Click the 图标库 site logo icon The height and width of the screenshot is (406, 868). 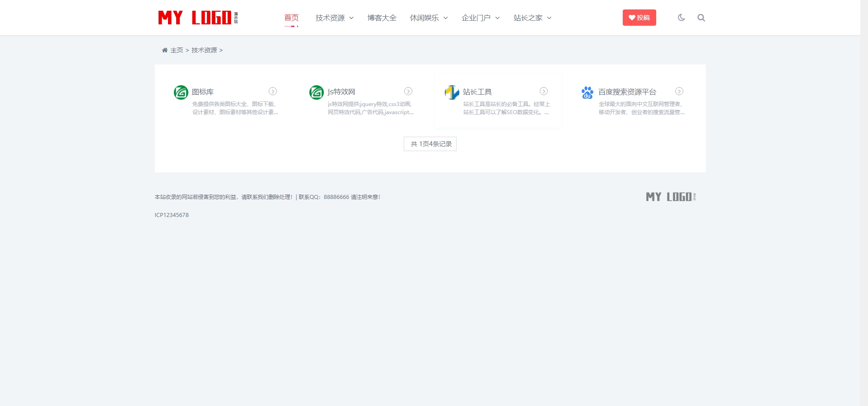(181, 92)
